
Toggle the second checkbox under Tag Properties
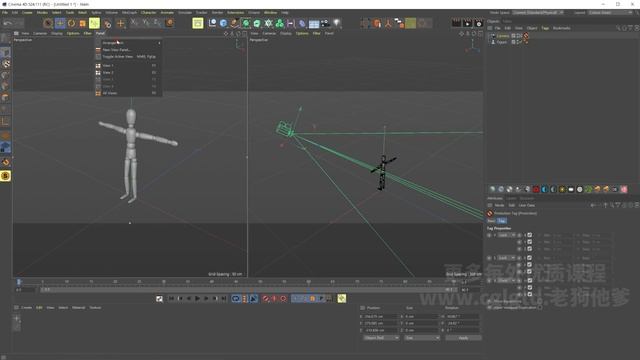click(x=530, y=242)
